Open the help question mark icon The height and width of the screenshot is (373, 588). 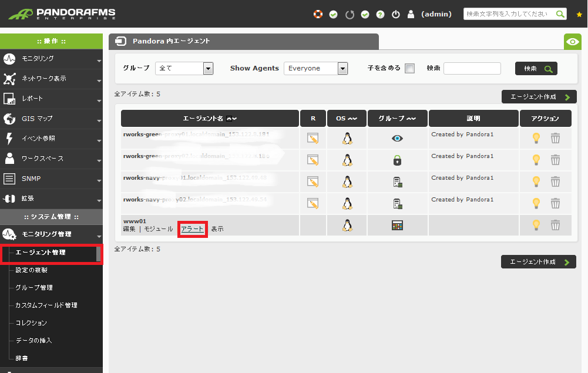coord(380,15)
